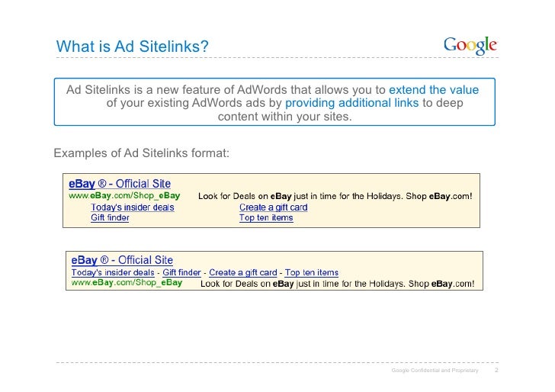
Task: Open Gift finder in the one-line ad
Action: click(181, 272)
